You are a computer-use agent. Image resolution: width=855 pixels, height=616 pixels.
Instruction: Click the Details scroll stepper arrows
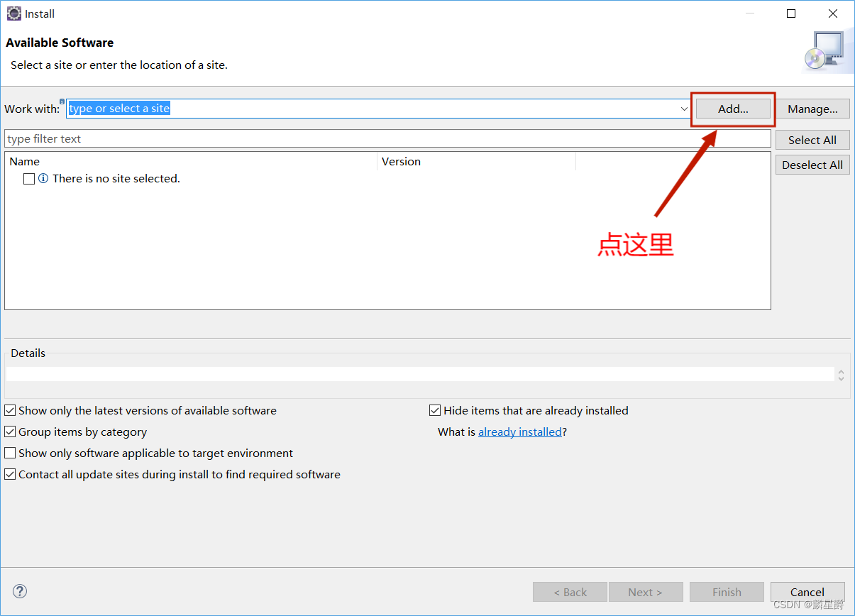point(841,375)
